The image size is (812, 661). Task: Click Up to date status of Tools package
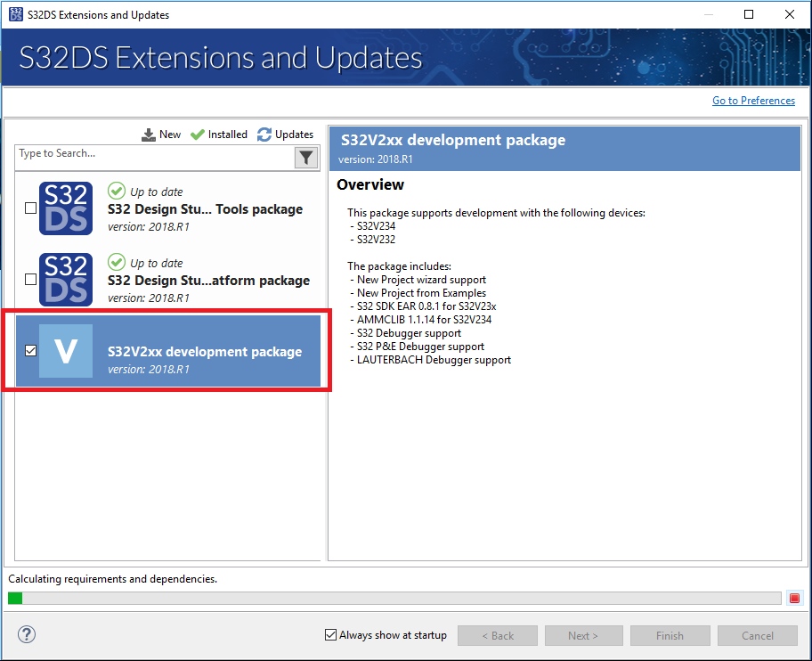tap(145, 192)
